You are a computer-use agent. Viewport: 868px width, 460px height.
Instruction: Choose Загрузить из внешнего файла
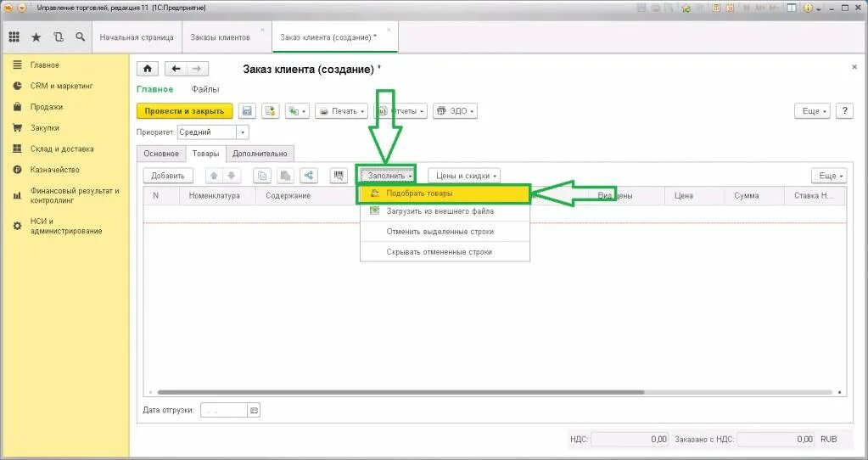(445, 210)
